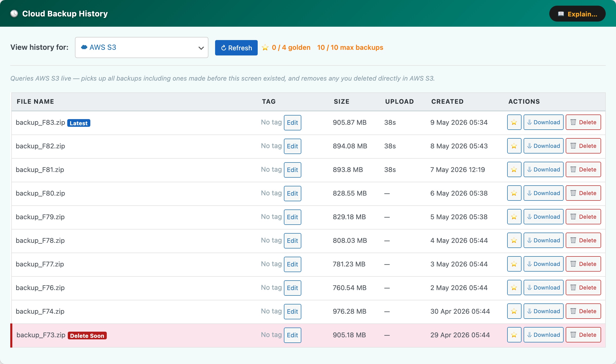Delete backup_F81.zip
The image size is (616, 364).
pos(583,170)
